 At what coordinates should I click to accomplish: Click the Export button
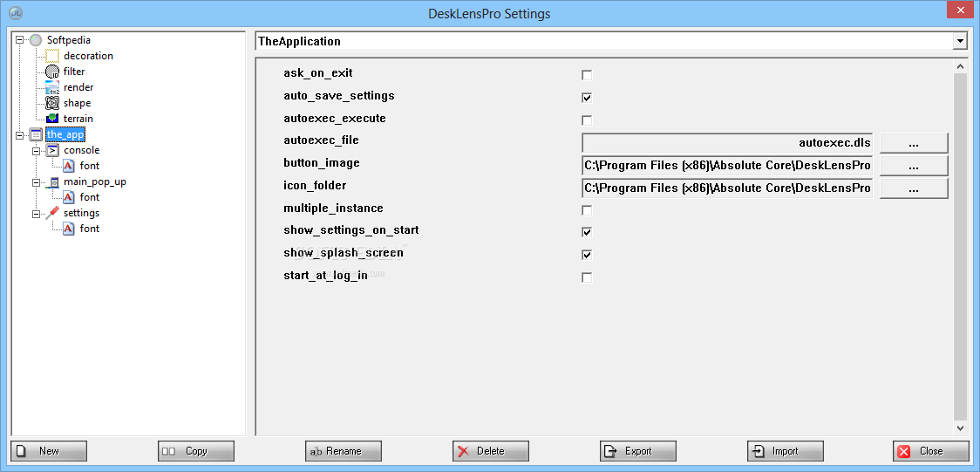pos(638,451)
